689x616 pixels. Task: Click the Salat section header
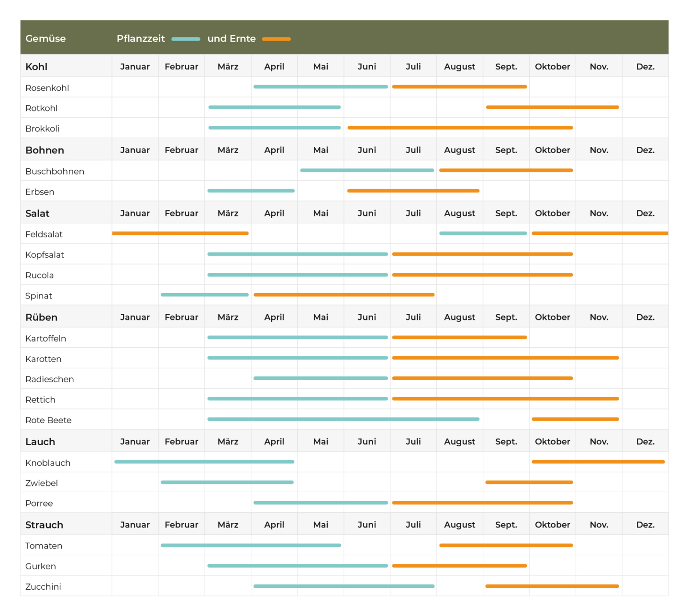pyautogui.click(x=37, y=213)
